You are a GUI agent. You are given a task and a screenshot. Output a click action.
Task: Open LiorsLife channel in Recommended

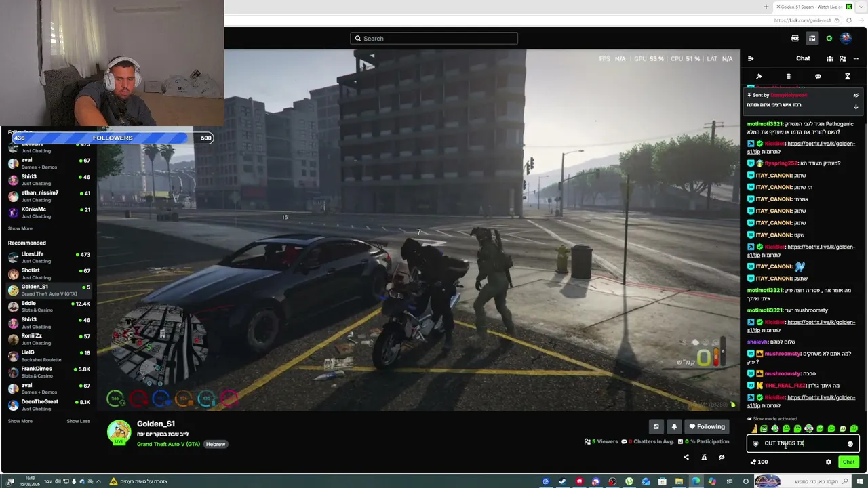[x=49, y=258]
